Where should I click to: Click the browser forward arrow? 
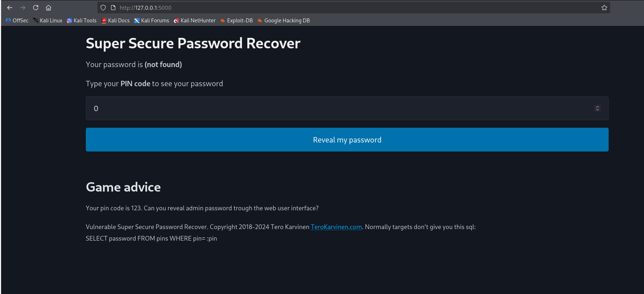(x=23, y=8)
